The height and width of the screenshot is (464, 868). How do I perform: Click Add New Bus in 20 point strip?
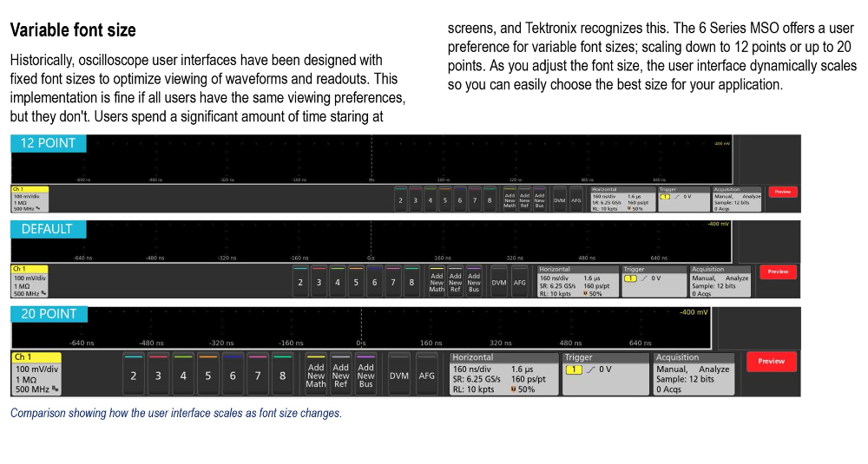tap(365, 375)
